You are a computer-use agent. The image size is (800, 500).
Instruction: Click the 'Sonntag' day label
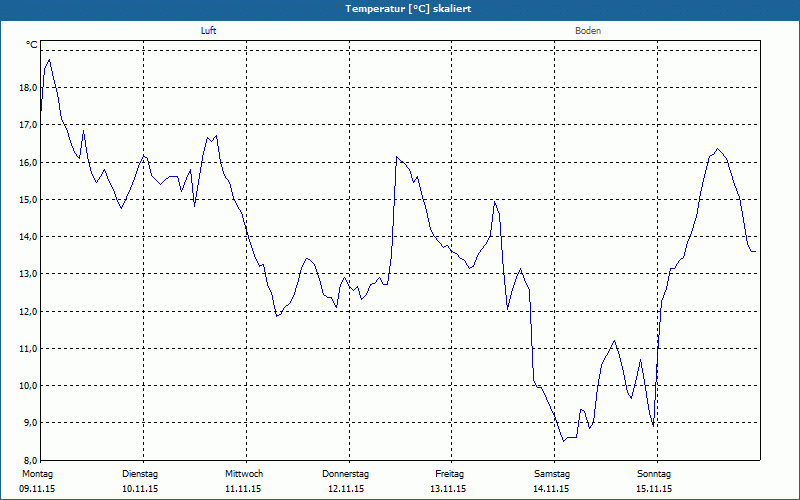[x=654, y=474]
